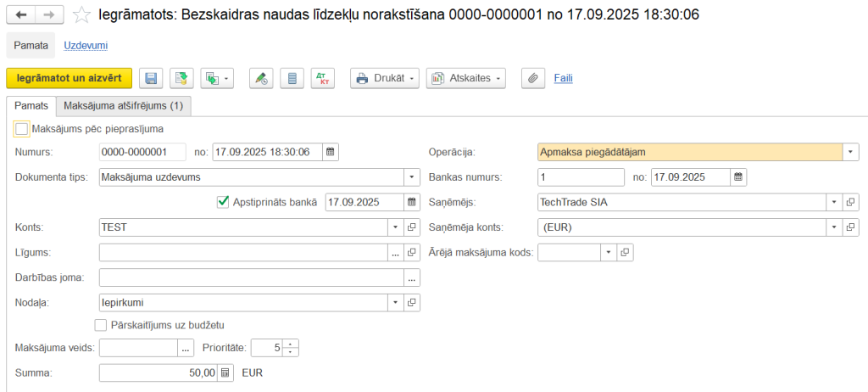
Task: Enable Maksājums pēc pieprasījuma checkbox
Action: point(21,129)
